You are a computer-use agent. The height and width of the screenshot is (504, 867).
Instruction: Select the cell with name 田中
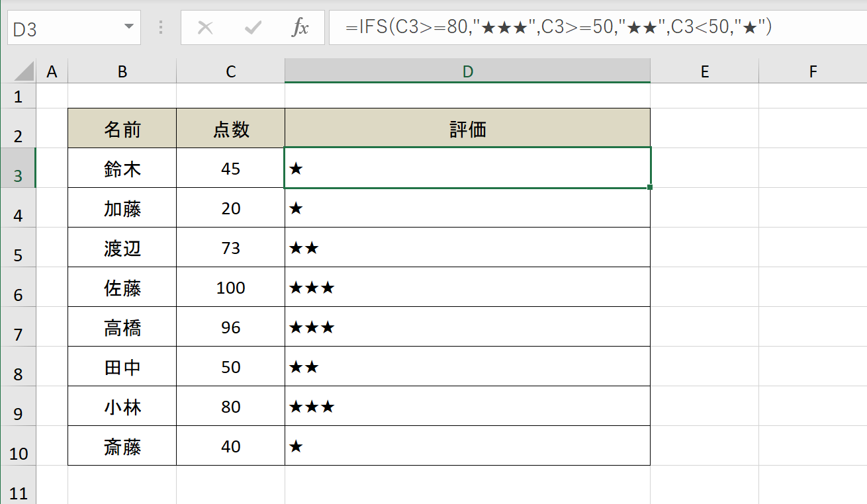click(122, 366)
